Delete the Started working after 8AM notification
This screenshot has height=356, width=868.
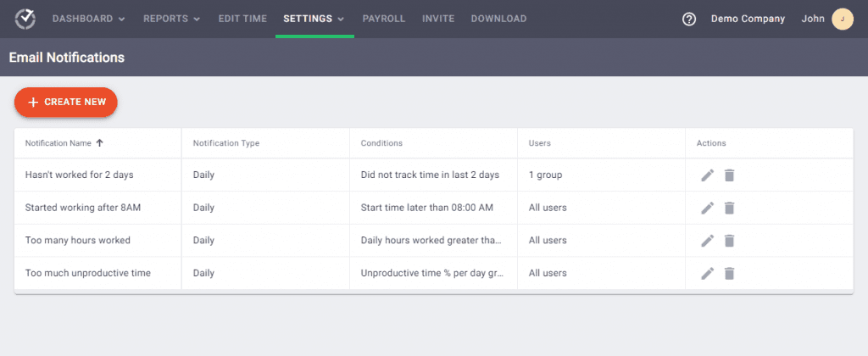pyautogui.click(x=730, y=209)
